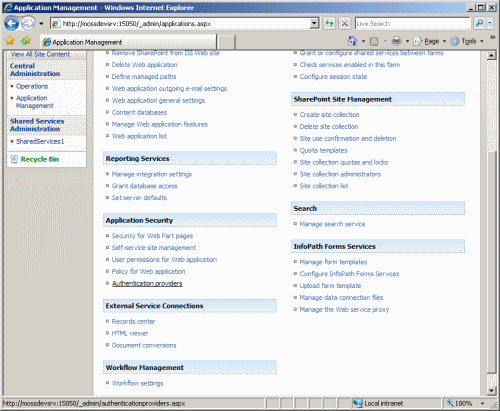
Task: Click the Print icon in toolbar
Action: [397, 41]
